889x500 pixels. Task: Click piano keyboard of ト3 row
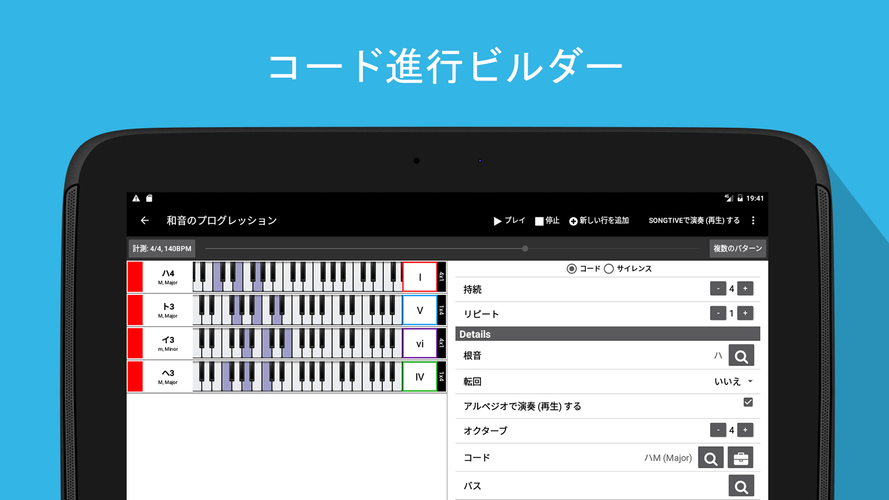coord(298,310)
